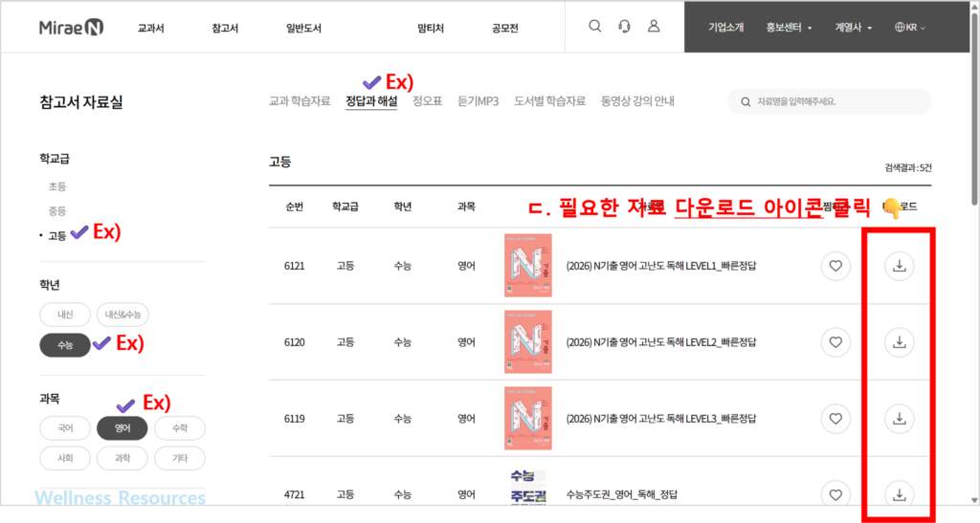Switch to 동영상 강의 안내 tab
This screenshot has height=523, width=980.
click(637, 101)
